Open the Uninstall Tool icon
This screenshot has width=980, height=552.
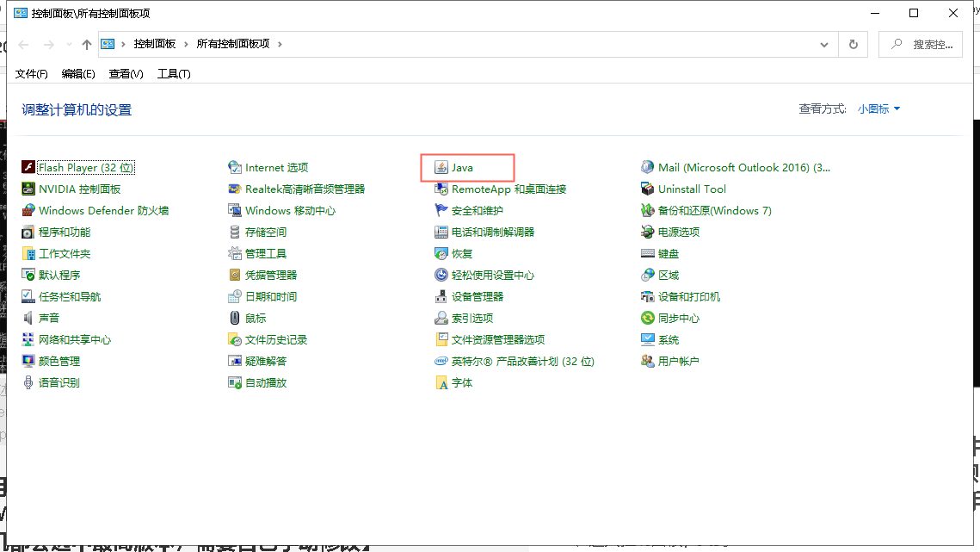(648, 189)
